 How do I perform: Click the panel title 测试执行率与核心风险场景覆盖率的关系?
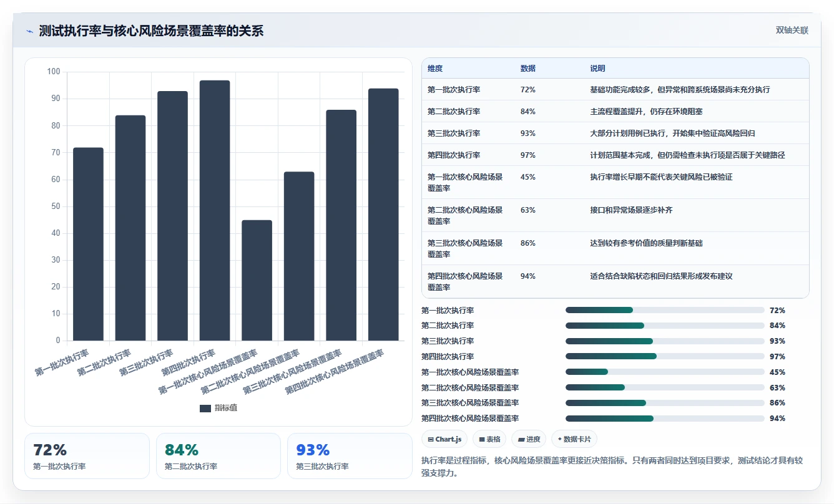[x=151, y=31]
